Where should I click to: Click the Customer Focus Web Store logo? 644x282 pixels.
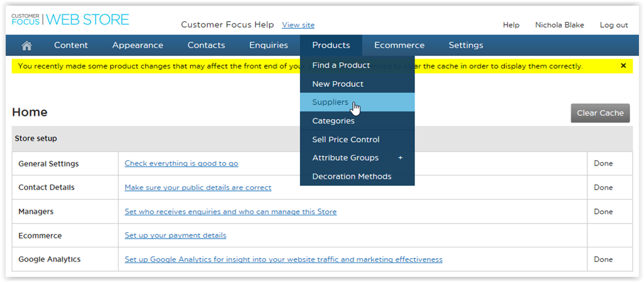70,20
